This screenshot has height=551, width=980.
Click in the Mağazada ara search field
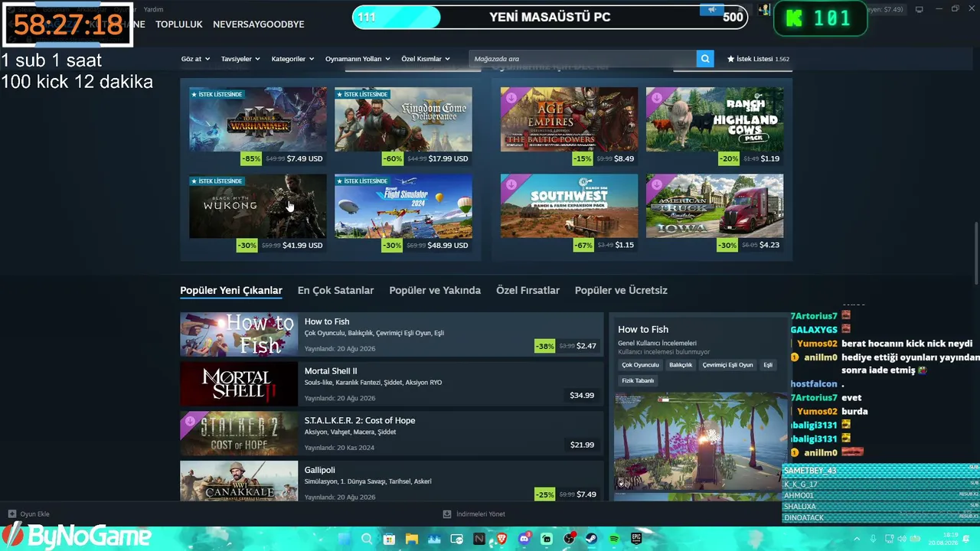tap(583, 59)
